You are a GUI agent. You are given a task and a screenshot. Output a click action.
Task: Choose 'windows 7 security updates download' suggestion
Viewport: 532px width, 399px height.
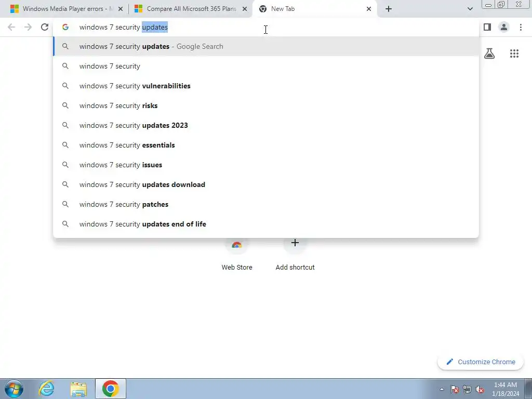click(266, 184)
